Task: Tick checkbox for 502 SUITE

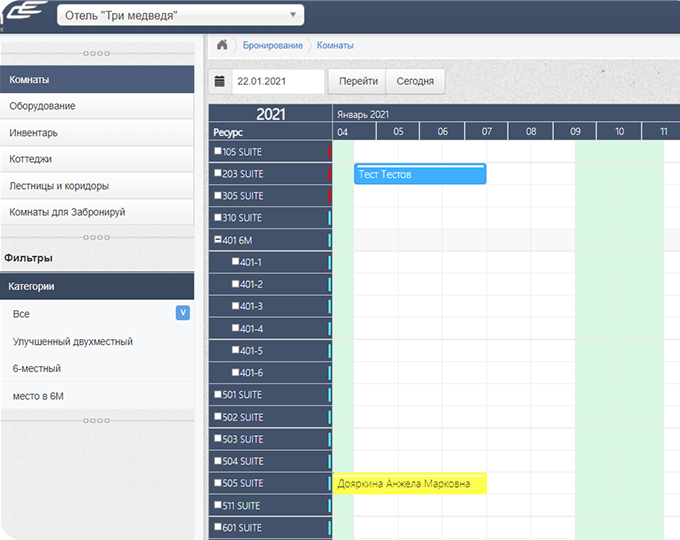Action: (x=218, y=416)
